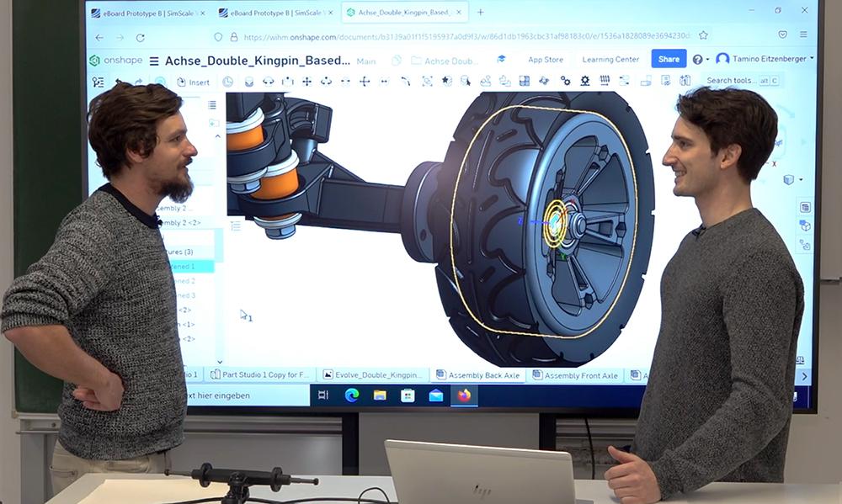This screenshot has height=504, width=842.
Task: Click the Help question mark icon near Share
Action: point(697,59)
